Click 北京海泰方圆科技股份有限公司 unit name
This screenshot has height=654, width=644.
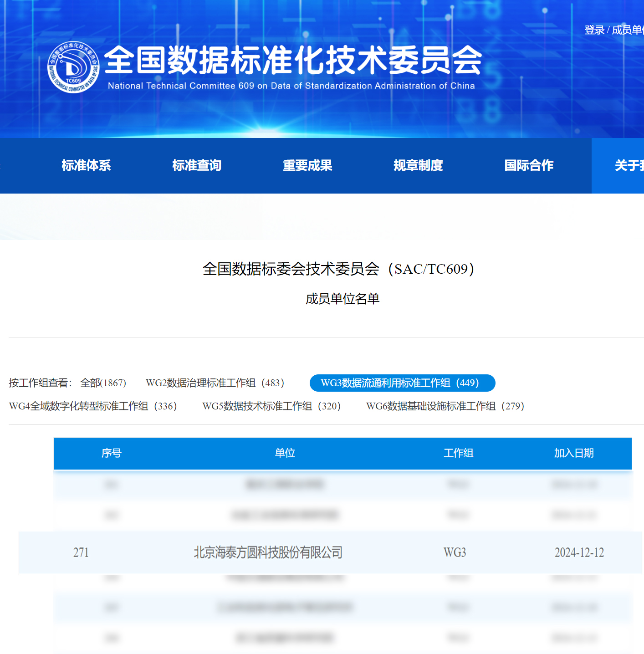[x=268, y=552]
